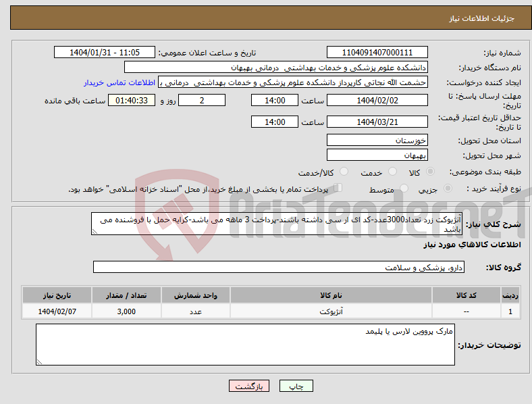
Task: Click the buyer notes textarea مارک پرووین
Action: pos(245,345)
